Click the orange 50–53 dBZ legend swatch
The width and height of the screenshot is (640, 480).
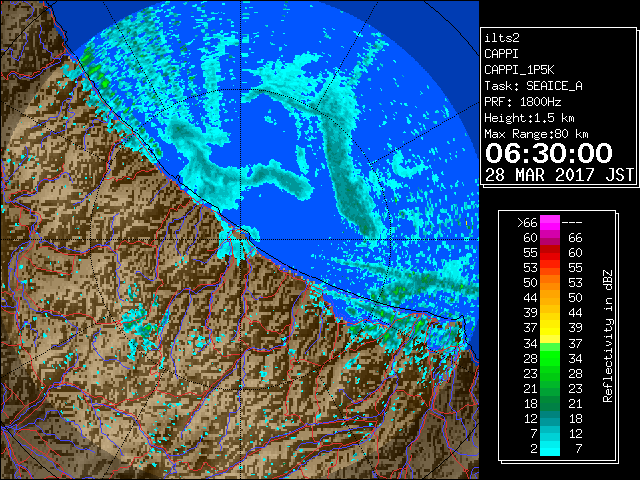click(x=550, y=283)
